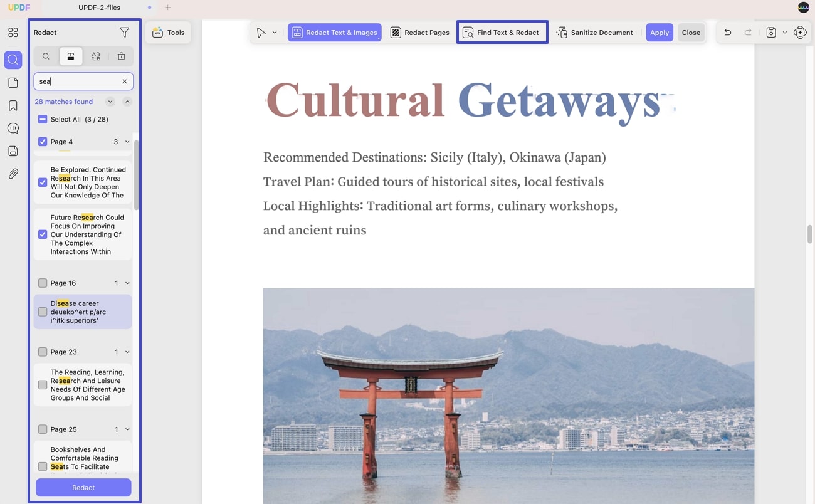Switch to the replace text tab icon
The image size is (815, 504).
coord(96,56)
